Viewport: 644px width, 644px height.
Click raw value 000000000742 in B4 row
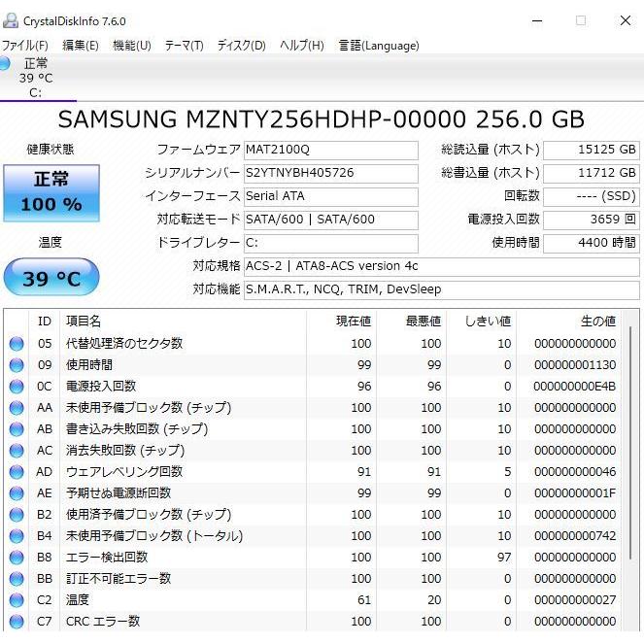click(575, 535)
